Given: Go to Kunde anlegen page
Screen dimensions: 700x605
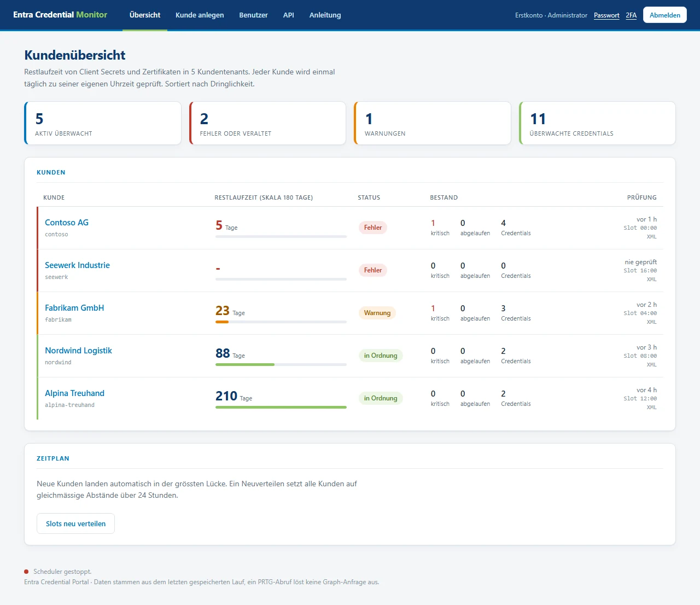Looking at the screenshot, I should (200, 15).
